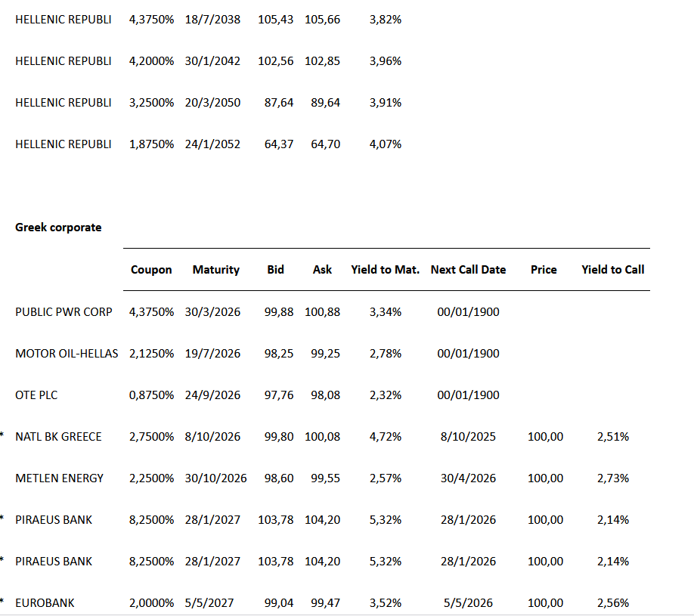
Task: Click the OTE PLC bond name
Action: [x=36, y=395]
